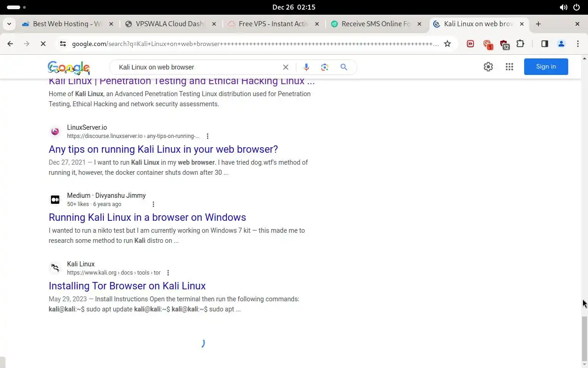The height and width of the screenshot is (368, 588).
Task: Submit the search with the magnifier icon
Action: (344, 67)
